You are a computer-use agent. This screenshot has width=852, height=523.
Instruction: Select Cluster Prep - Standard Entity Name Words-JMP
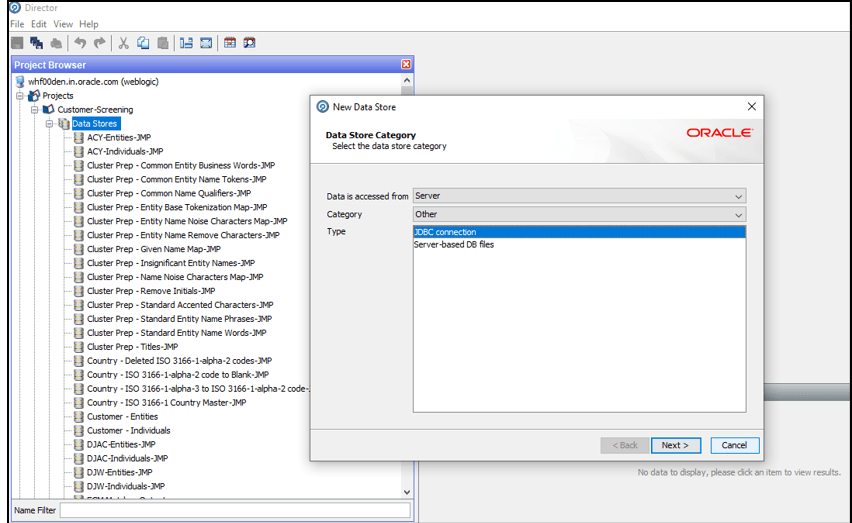tap(177, 333)
